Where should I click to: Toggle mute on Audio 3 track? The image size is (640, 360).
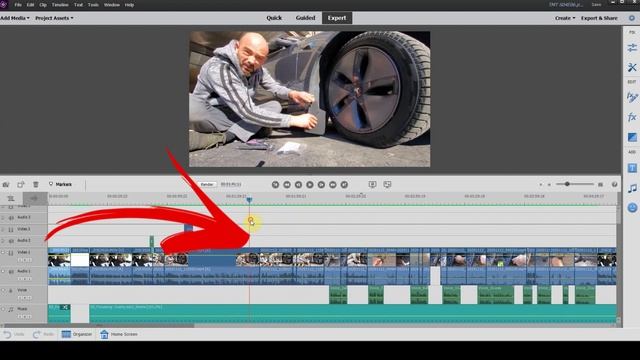[x=11, y=218]
